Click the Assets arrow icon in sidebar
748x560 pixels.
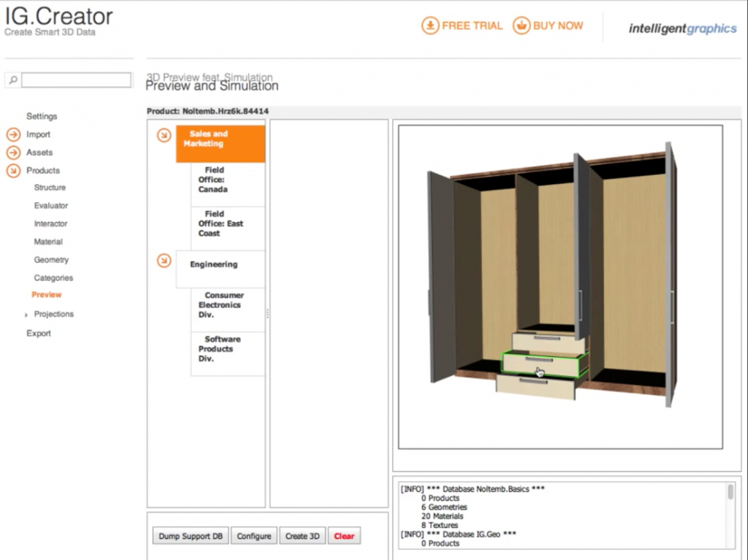(13, 153)
